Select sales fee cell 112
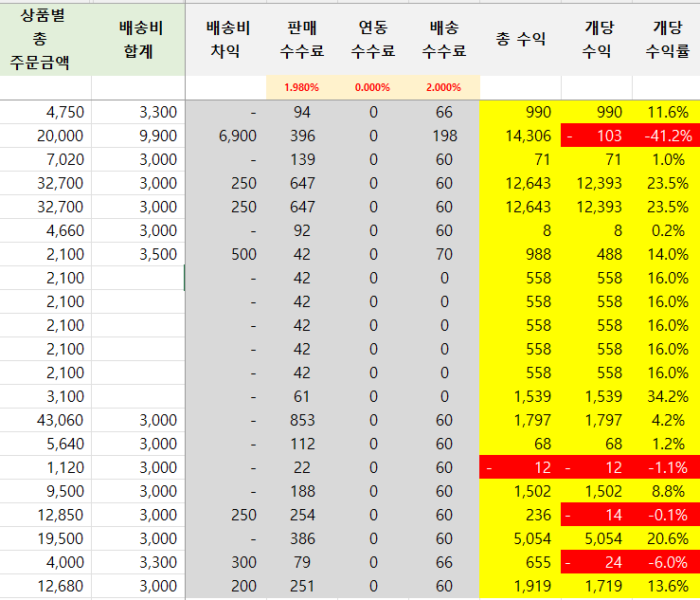Viewport: 700px width, 600px height. pos(302,444)
